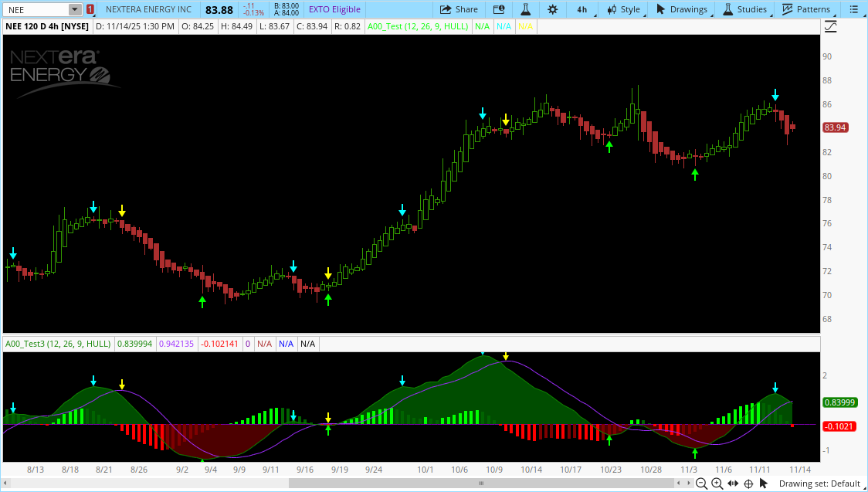Viewport: 868px width, 492px height.
Task: Click the horizontal double-arrow pan icon
Action: click(734, 484)
